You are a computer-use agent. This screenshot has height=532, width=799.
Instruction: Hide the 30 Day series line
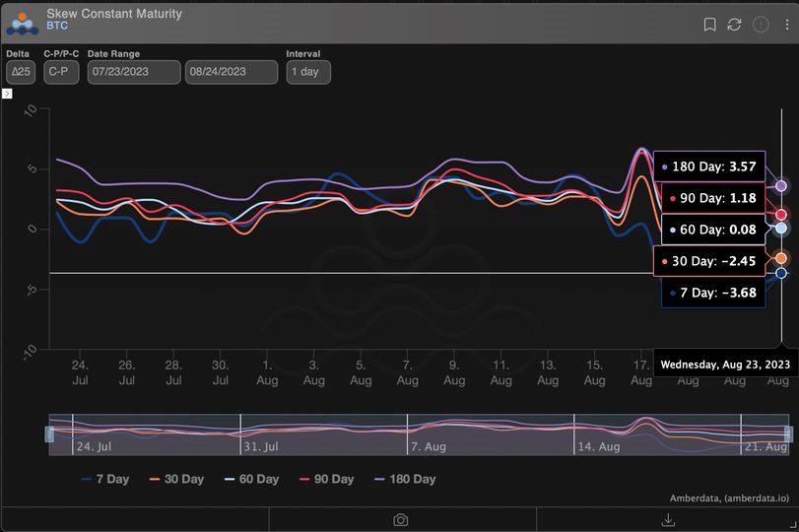176,479
